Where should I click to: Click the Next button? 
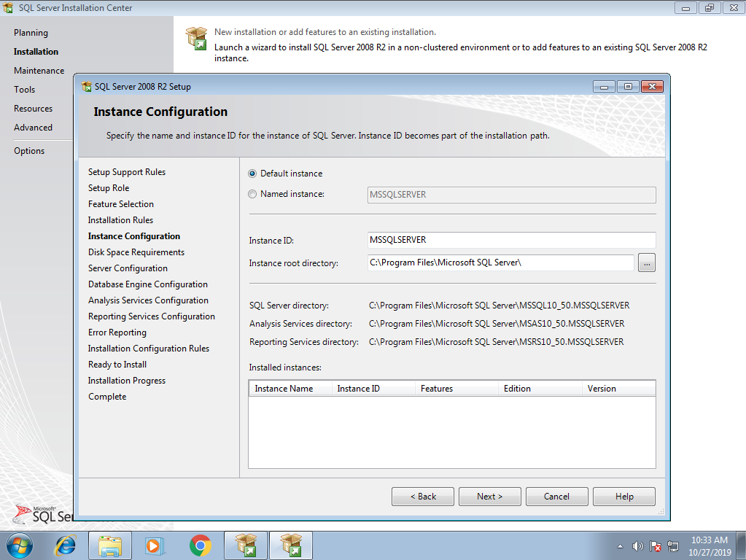[489, 497]
